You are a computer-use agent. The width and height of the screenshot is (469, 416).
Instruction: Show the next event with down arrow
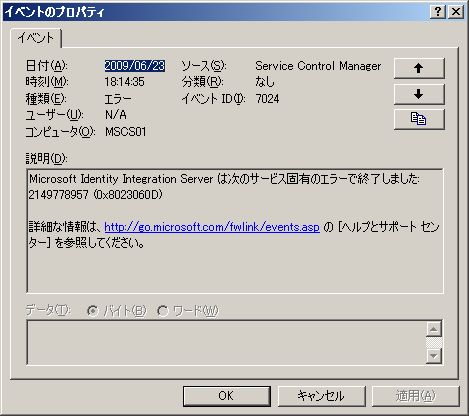pyautogui.click(x=419, y=94)
